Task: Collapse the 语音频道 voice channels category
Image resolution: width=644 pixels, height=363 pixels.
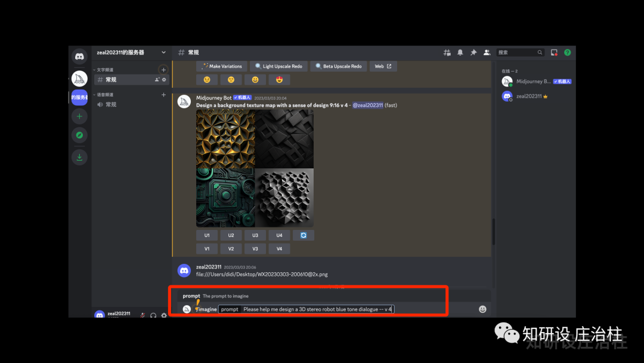Action: (104, 94)
